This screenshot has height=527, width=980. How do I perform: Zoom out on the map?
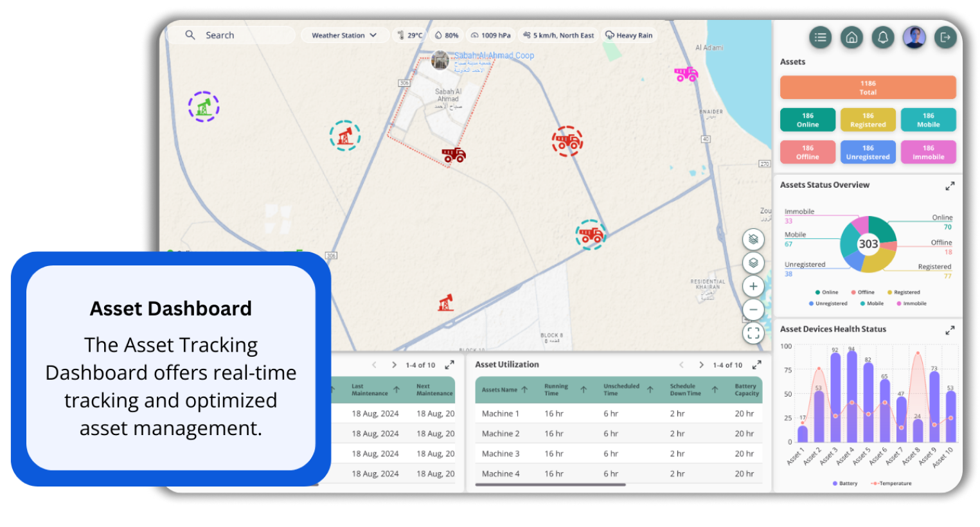753,310
